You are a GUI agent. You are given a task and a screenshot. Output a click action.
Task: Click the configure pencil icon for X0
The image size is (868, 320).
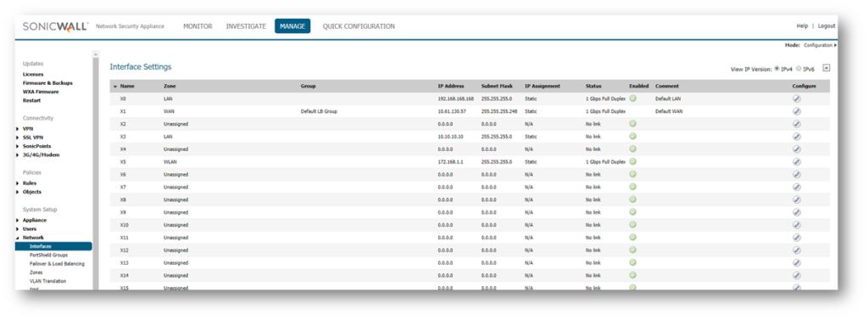click(797, 98)
